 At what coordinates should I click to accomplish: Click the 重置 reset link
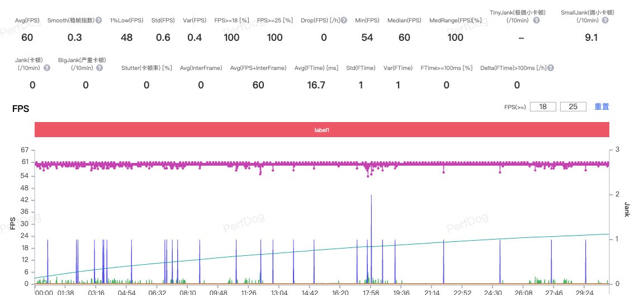602,106
